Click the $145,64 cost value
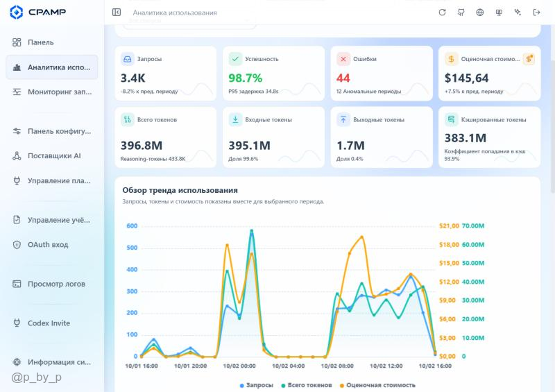Screen dimensions: 555x392 [466, 78]
